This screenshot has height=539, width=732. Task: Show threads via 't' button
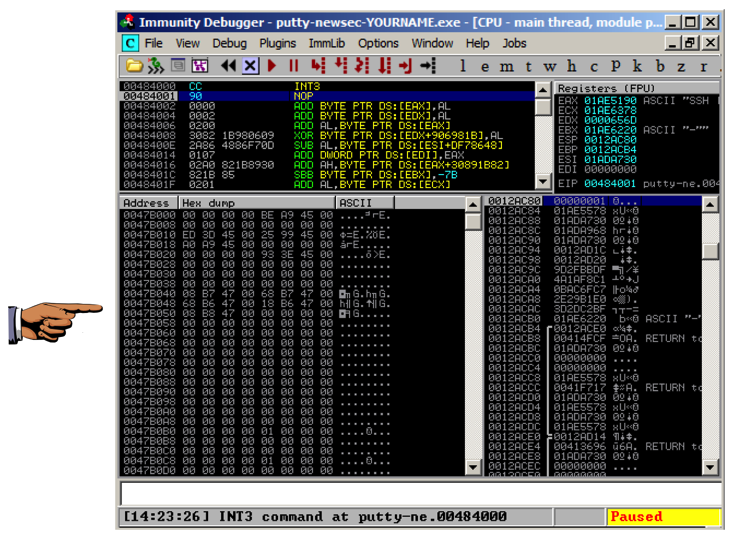click(528, 67)
